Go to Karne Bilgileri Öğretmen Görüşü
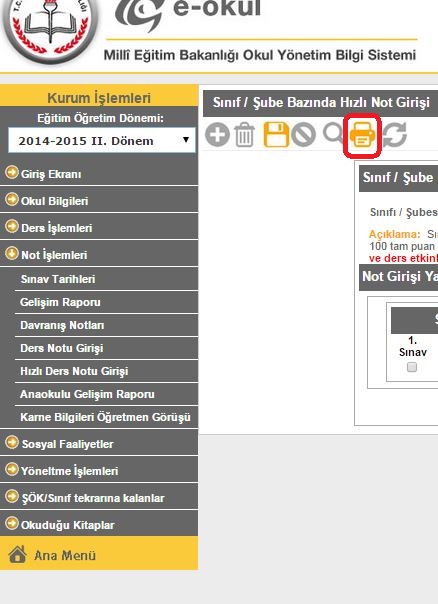This screenshot has height=604, width=438. point(106,417)
